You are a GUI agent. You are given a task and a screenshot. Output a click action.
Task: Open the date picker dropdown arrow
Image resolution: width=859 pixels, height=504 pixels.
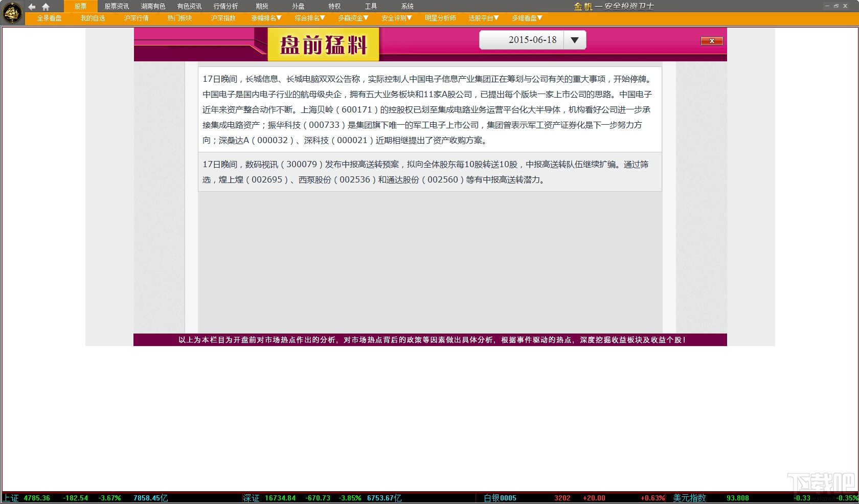pyautogui.click(x=575, y=40)
